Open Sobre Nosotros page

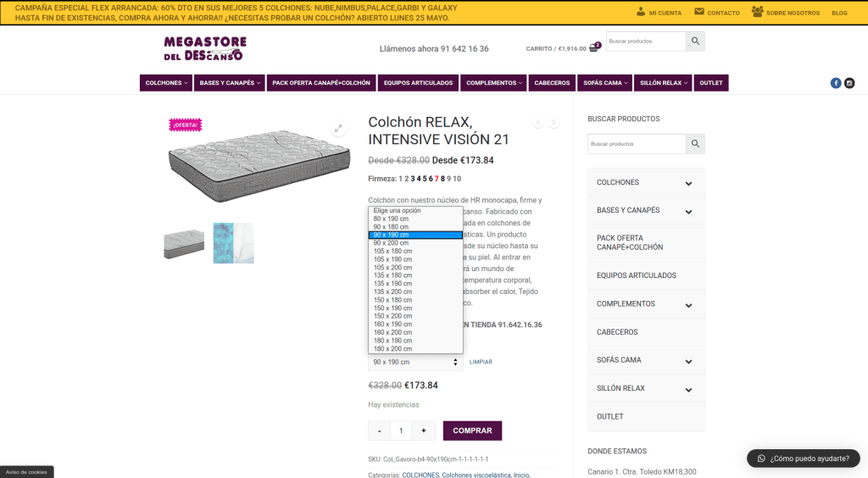pos(786,12)
